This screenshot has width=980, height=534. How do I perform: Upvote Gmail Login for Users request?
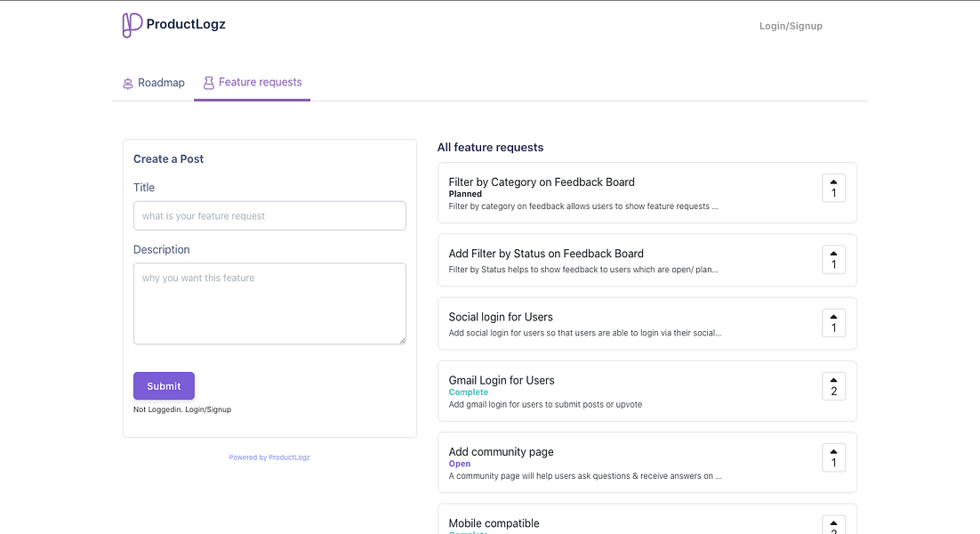point(833,385)
